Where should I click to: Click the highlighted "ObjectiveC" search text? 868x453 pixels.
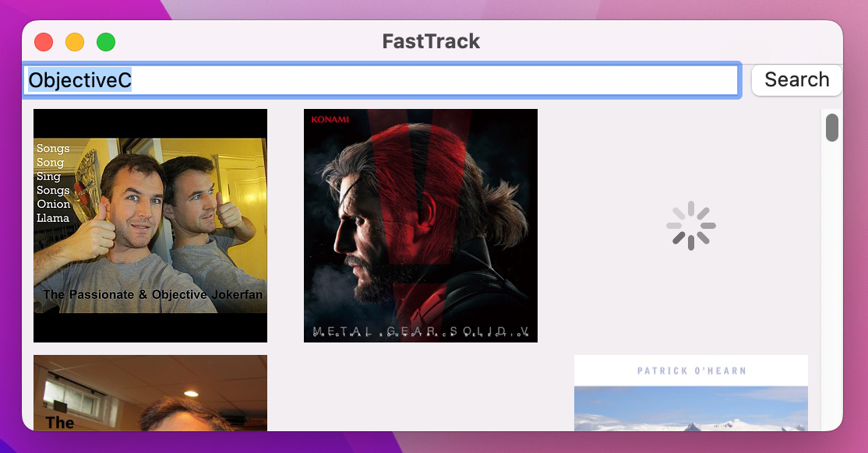pos(80,79)
